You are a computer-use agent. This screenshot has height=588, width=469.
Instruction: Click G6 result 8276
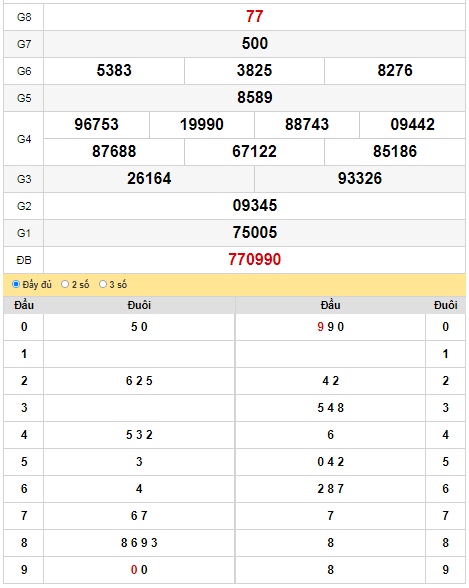click(x=395, y=70)
